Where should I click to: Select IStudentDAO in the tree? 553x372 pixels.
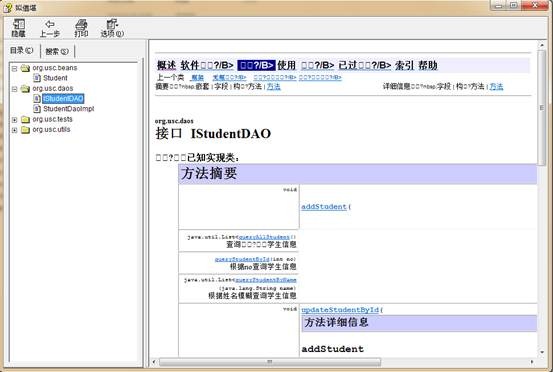pyautogui.click(x=63, y=98)
